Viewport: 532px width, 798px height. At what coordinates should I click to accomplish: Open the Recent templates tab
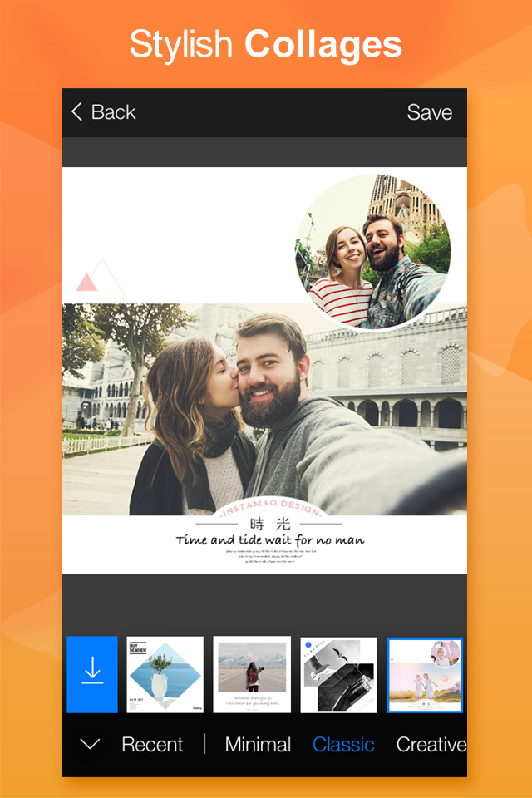pos(152,745)
